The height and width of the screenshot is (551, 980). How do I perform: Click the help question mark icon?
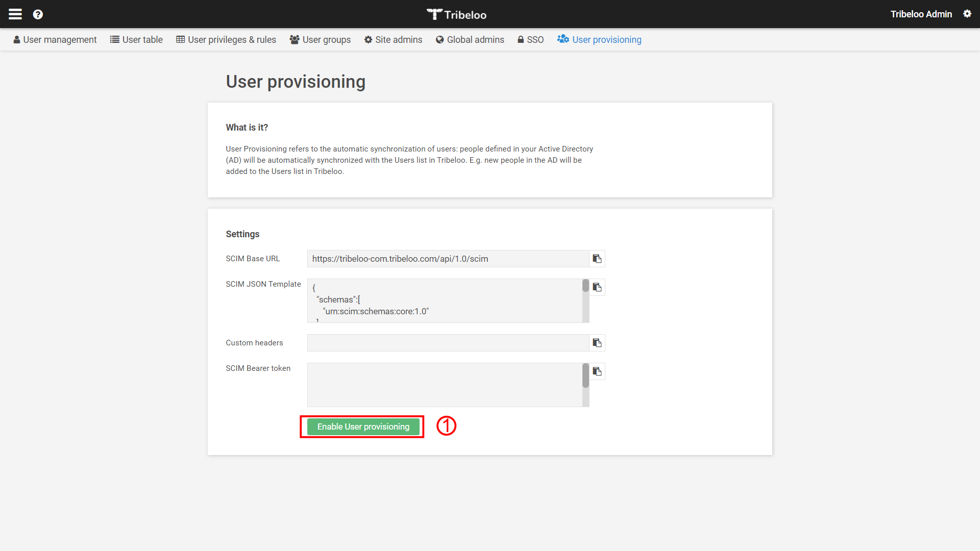[x=38, y=14]
